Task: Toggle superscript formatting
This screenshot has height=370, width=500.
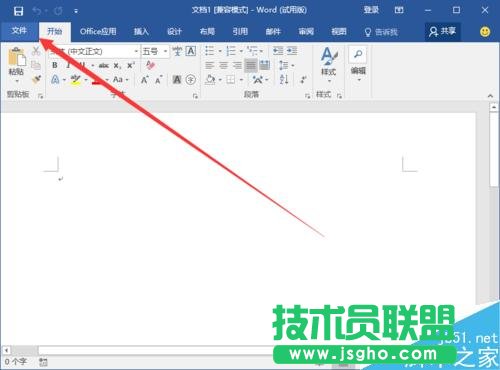Action: (x=130, y=65)
